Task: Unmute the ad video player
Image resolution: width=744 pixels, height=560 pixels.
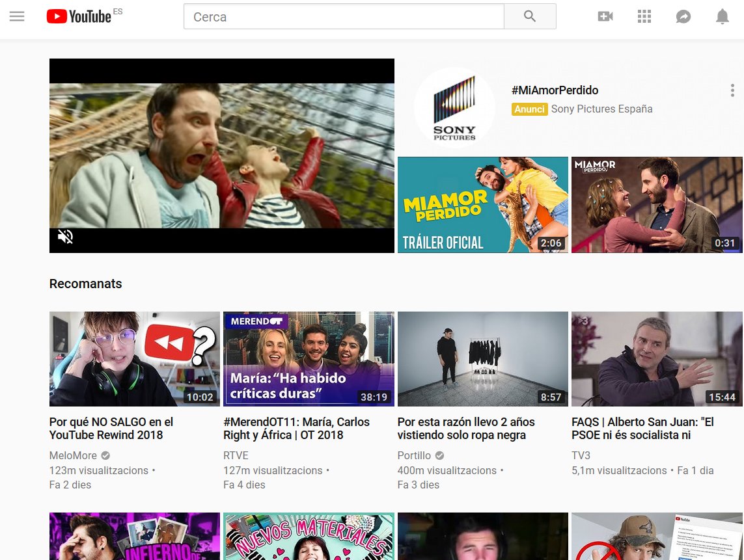Action: pyautogui.click(x=66, y=236)
